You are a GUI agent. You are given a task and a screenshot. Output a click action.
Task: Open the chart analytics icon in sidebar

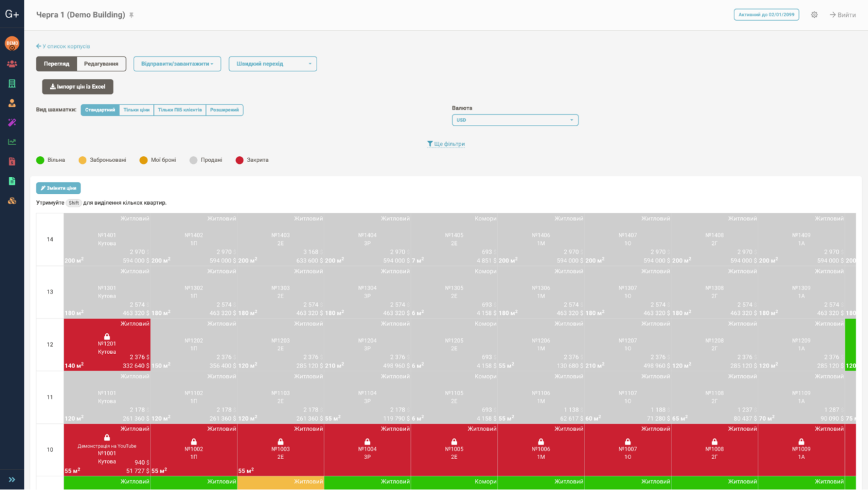point(12,142)
